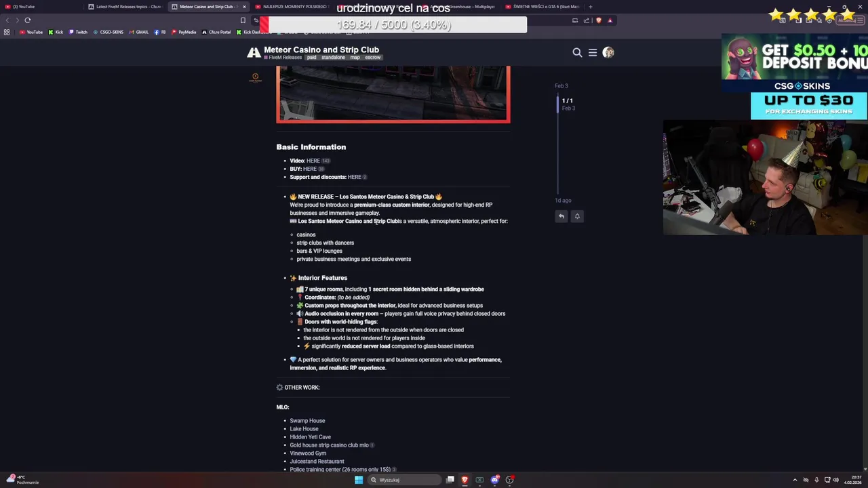The height and width of the screenshot is (488, 868).
Task: Click the 'map' tag
Action: coord(355,58)
